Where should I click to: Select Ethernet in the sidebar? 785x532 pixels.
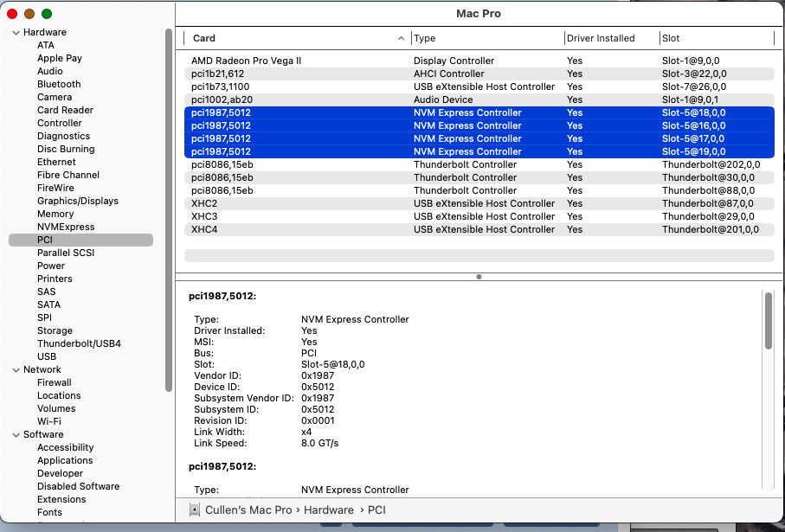(56, 162)
